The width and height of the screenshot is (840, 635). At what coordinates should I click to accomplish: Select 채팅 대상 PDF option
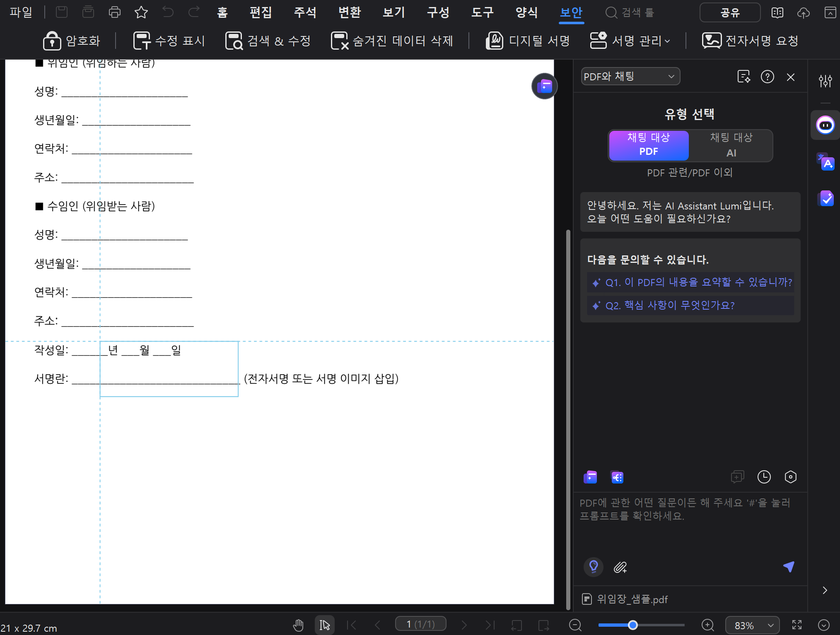click(x=648, y=145)
